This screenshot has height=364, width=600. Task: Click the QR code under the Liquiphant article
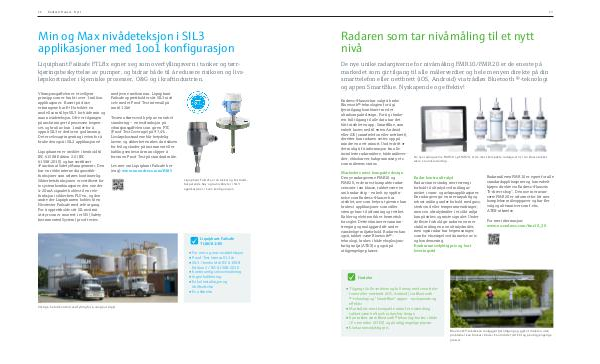point(118,184)
